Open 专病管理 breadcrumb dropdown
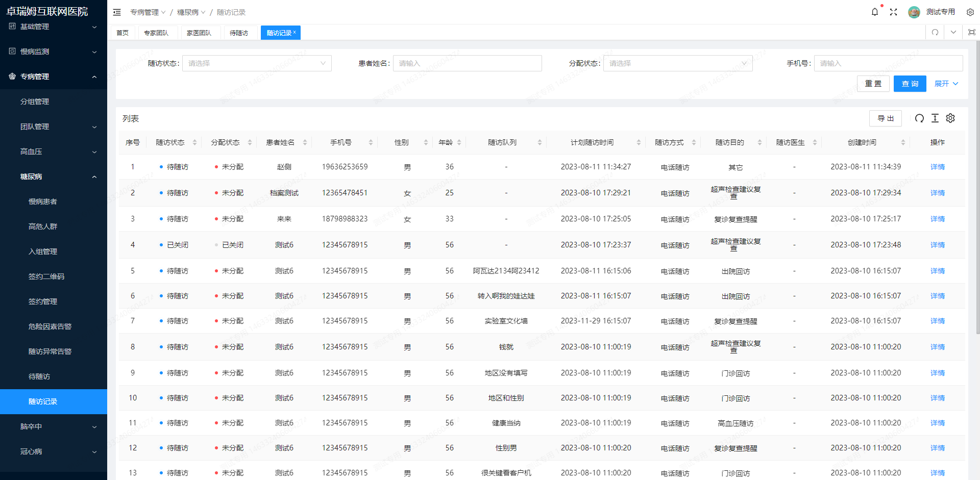This screenshot has width=980, height=480. (x=148, y=12)
